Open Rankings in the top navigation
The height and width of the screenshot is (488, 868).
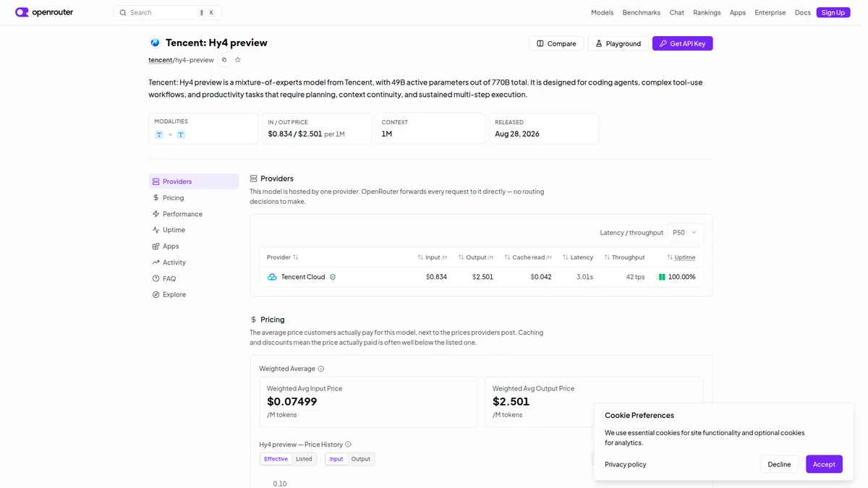click(x=707, y=12)
